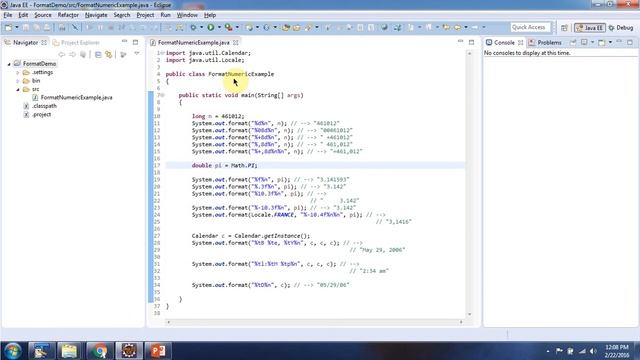Click Navigator's Up one level icon

click(x=83, y=54)
